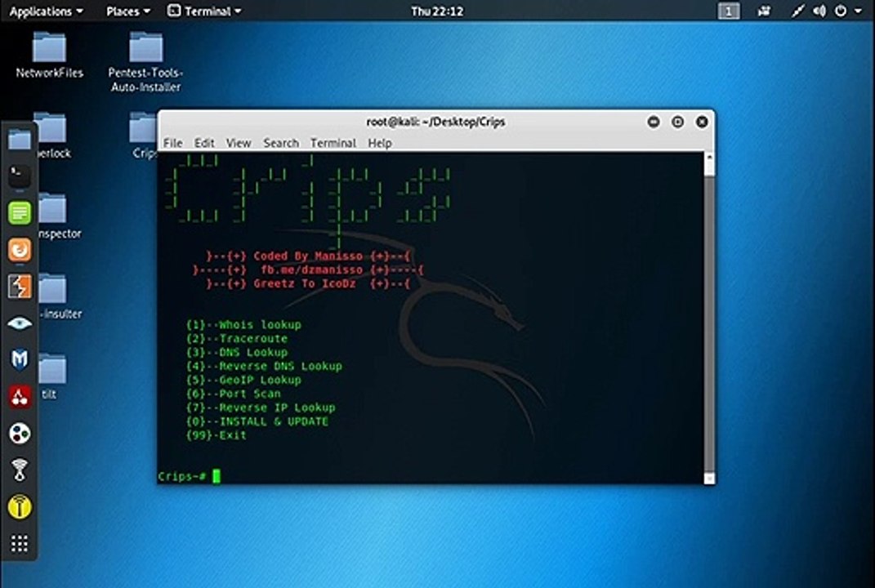Open the Search menu in terminal
The height and width of the screenshot is (588, 875).
point(281,144)
